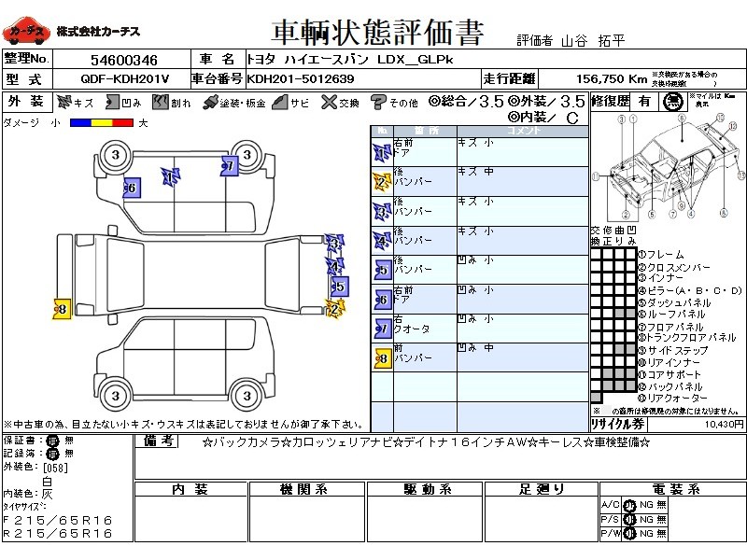Click ①フレーム in the repair list
The image size is (747, 560).
tap(661, 255)
